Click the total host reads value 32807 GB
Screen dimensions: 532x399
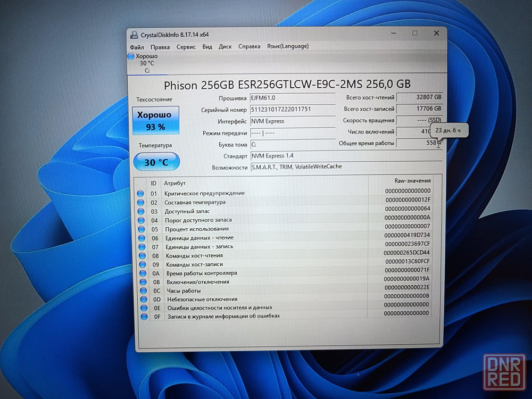(419, 97)
